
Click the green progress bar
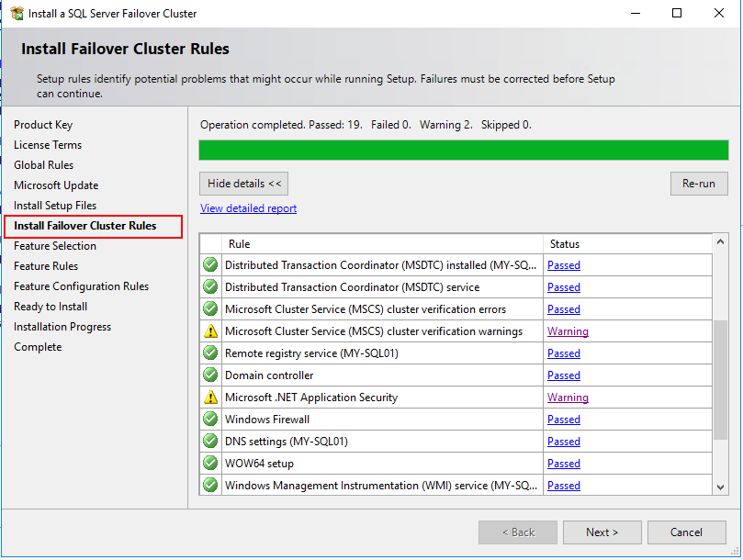tap(464, 151)
